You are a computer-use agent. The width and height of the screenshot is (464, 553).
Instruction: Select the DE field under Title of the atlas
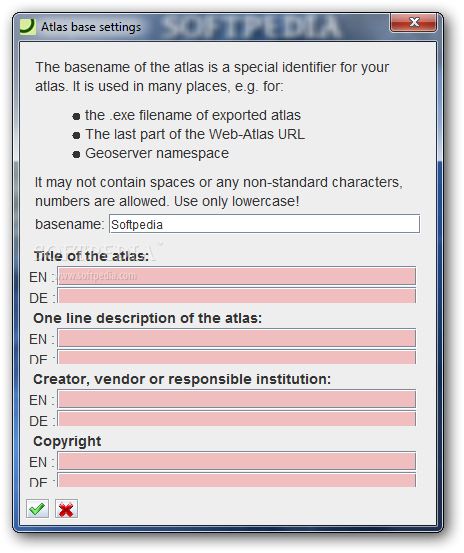(237, 296)
